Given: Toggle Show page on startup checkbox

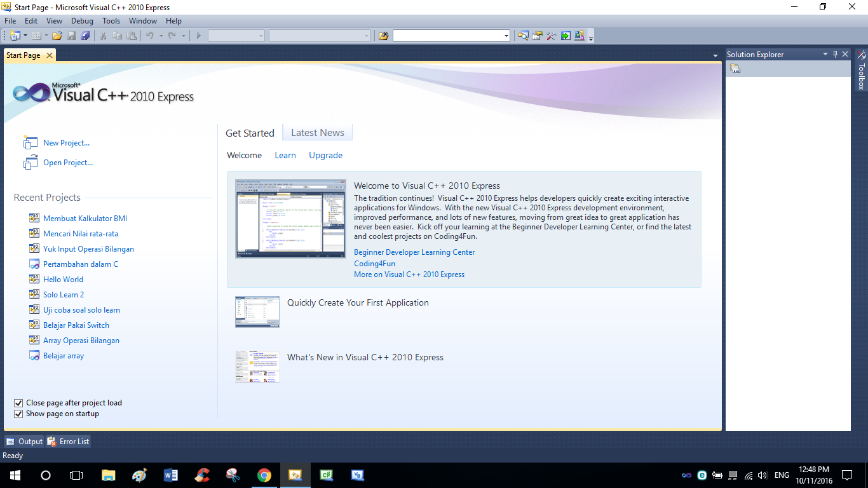Looking at the screenshot, I should tap(18, 414).
